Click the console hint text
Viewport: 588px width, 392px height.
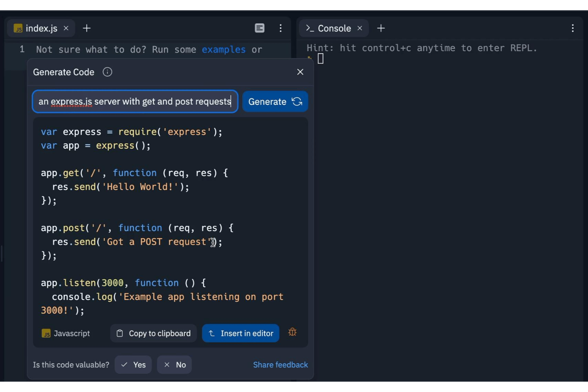tap(422, 48)
